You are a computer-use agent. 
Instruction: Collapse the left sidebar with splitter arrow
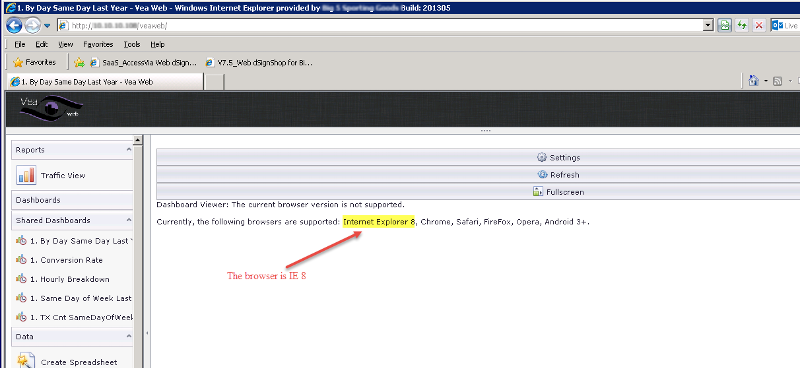(147, 333)
